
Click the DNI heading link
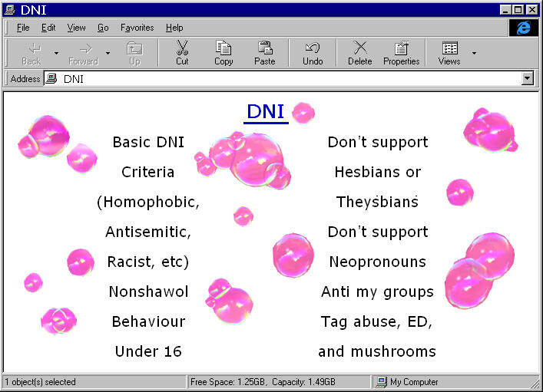click(266, 112)
